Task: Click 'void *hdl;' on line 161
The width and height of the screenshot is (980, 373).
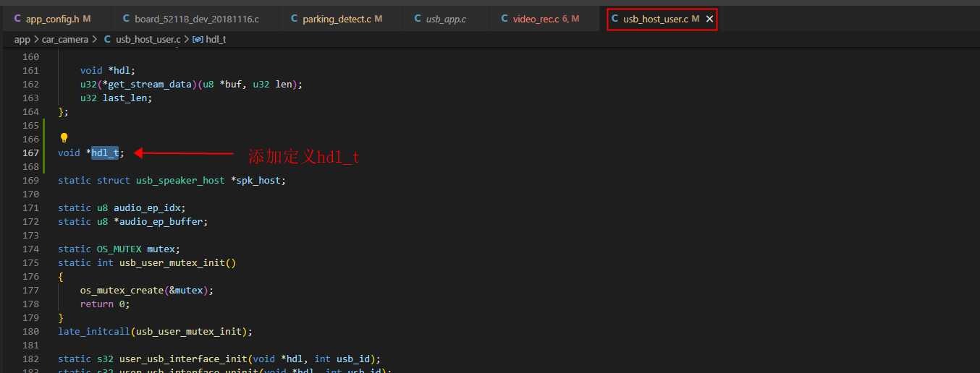Action: tap(108, 70)
